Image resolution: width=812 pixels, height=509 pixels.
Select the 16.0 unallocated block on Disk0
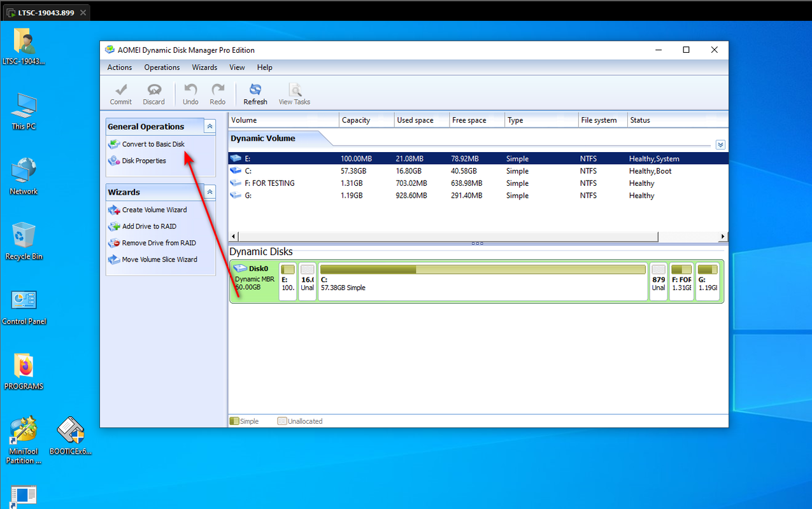(x=308, y=281)
